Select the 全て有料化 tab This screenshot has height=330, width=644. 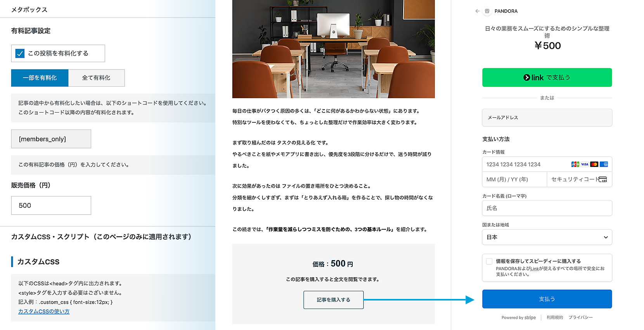coord(96,78)
